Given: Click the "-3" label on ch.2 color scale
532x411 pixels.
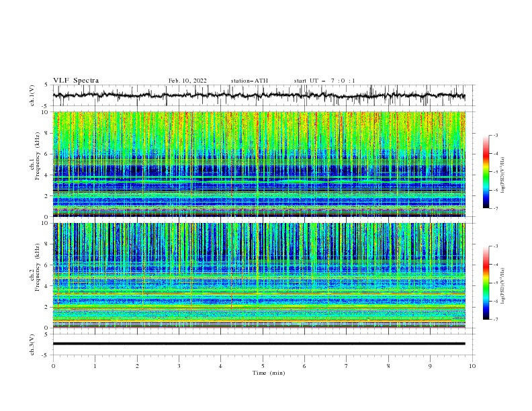Looking at the screenshot, I should click(x=496, y=246).
